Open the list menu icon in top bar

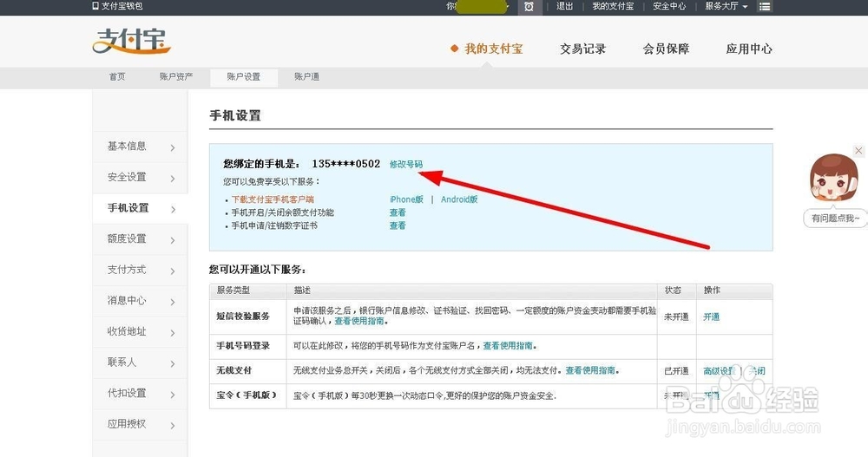point(765,7)
